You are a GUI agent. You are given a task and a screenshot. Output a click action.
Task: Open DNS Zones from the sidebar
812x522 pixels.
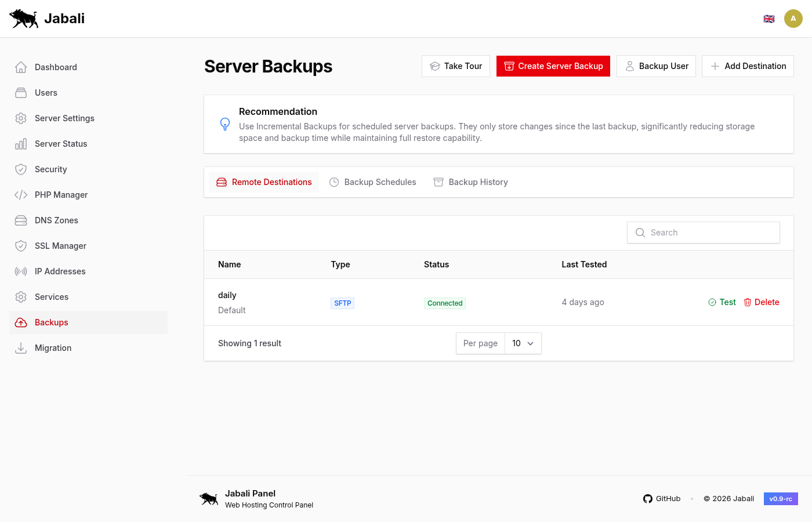click(56, 220)
